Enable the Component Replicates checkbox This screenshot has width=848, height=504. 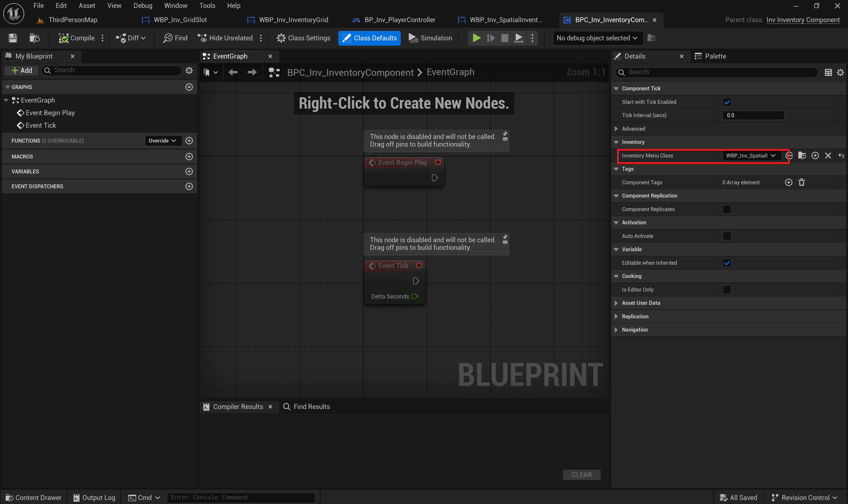pos(727,209)
